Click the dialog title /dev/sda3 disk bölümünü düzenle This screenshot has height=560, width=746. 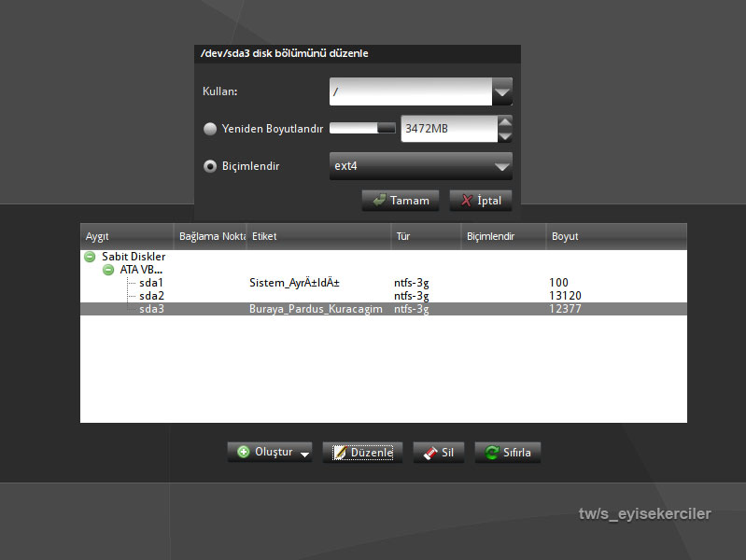pyautogui.click(x=285, y=53)
